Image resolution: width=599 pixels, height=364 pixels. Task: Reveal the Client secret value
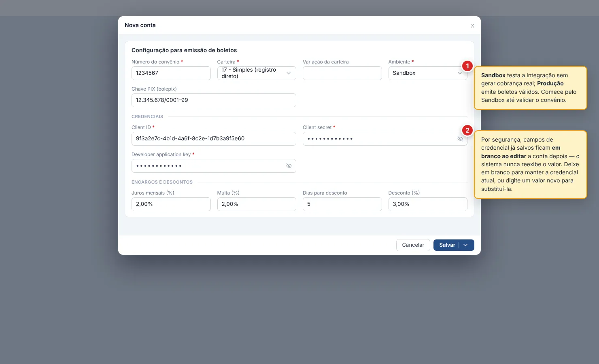click(460, 139)
